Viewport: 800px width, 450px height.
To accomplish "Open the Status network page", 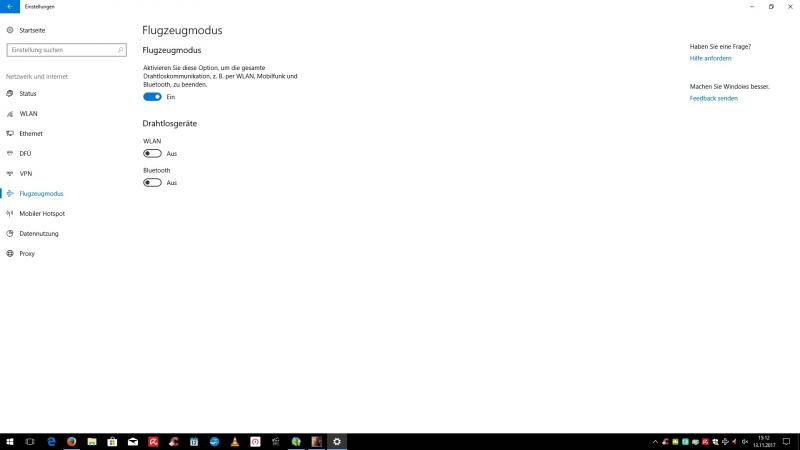I will [28, 93].
